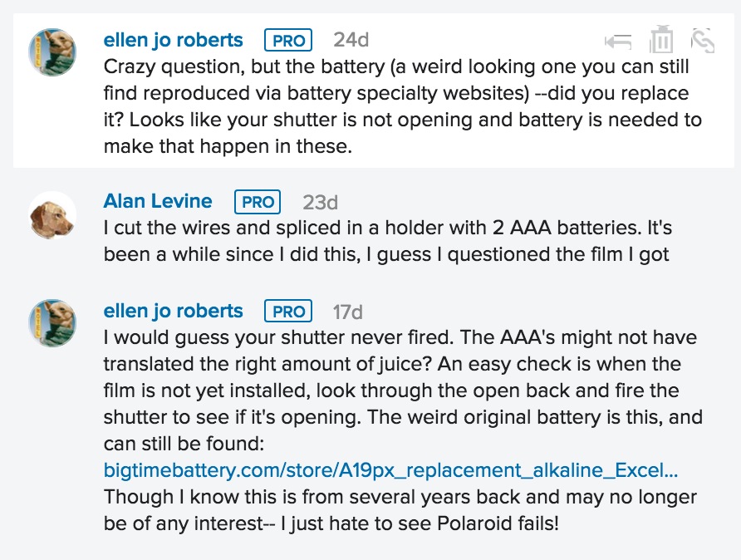Click the PRO badge beside first ellen jo roberts
Viewport: 741px width, 560px height.
coord(288,40)
